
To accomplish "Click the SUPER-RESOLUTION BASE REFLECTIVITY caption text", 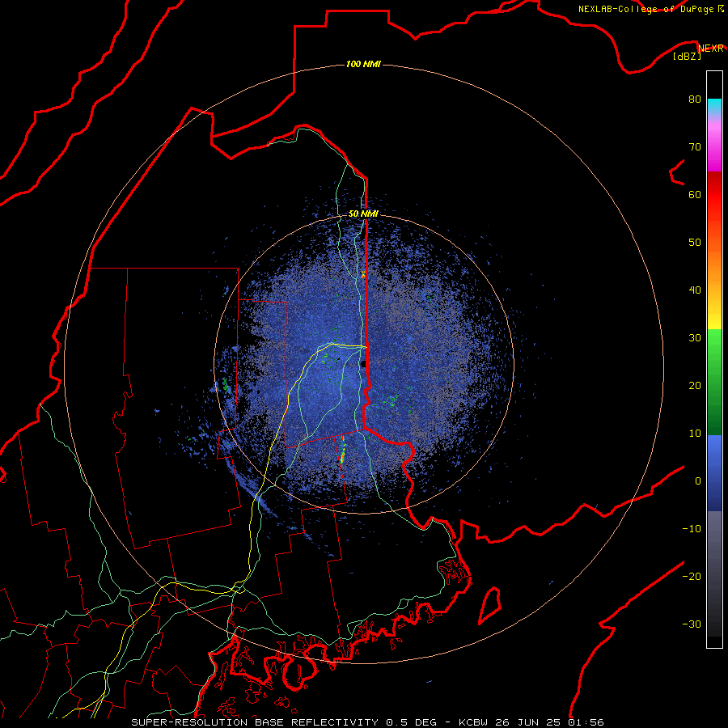I will point(255,722).
